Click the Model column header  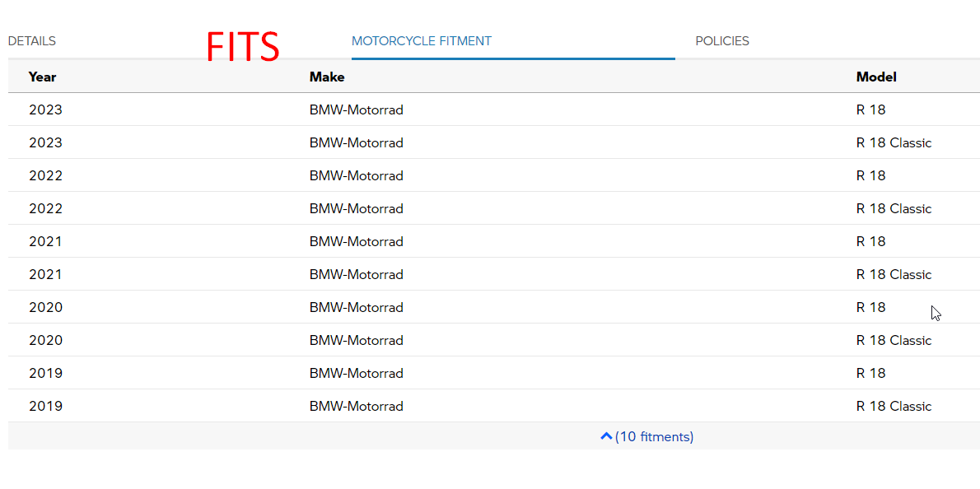tap(875, 77)
